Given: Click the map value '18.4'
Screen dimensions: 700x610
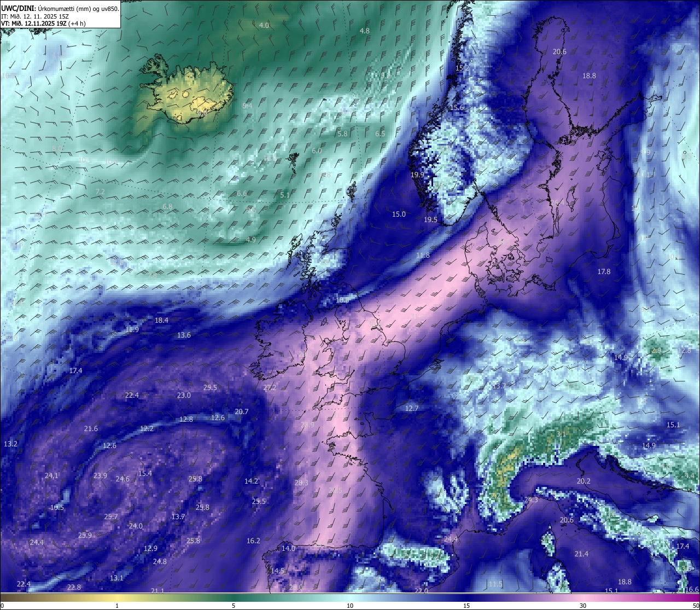Looking at the screenshot, I should [162, 321].
